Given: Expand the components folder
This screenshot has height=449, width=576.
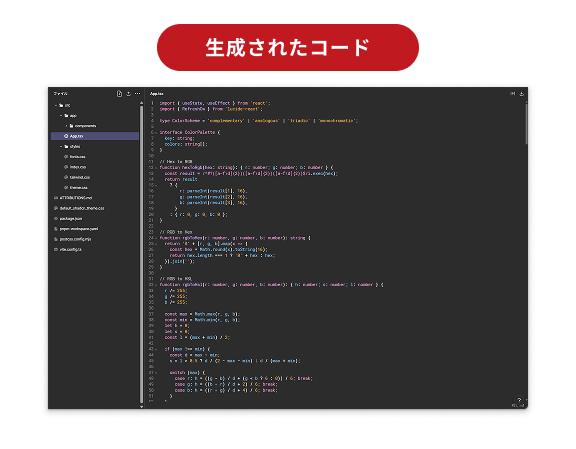Looking at the screenshot, I should click(66, 126).
